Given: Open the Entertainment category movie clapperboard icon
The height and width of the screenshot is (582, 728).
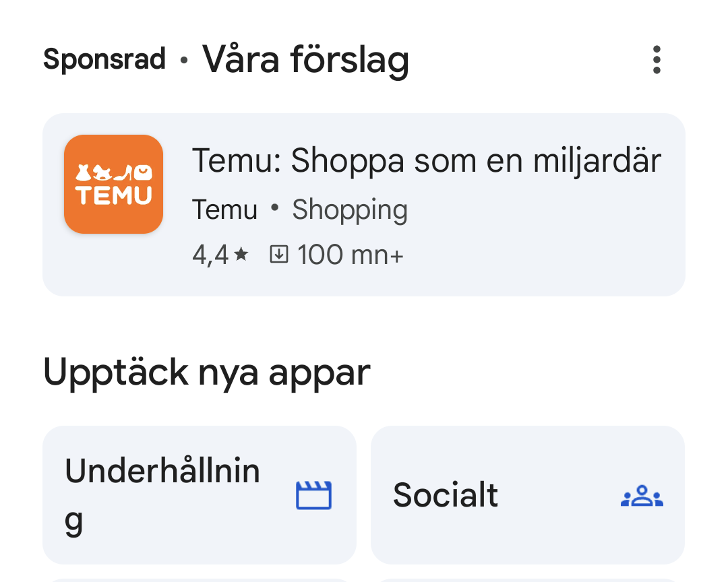Looking at the screenshot, I should (x=313, y=495).
